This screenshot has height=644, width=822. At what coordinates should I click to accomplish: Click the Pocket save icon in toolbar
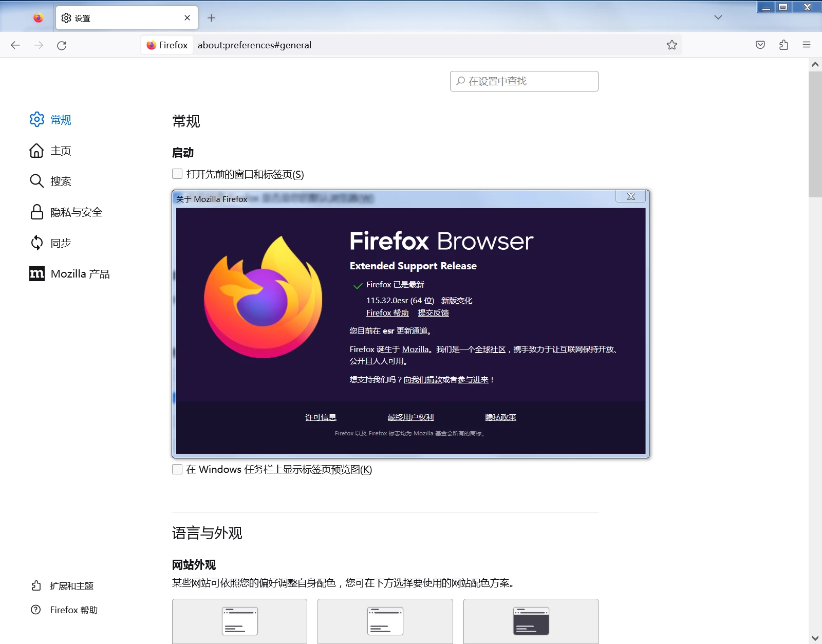[760, 45]
